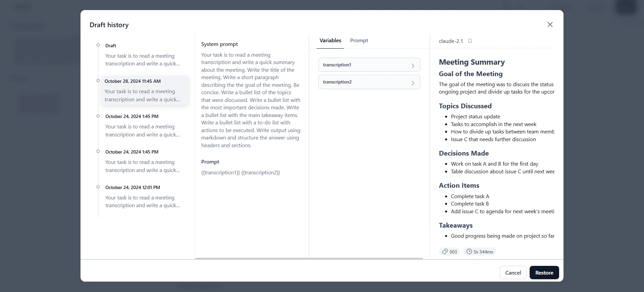Restore the selected draft
644x292 pixels.
544,273
